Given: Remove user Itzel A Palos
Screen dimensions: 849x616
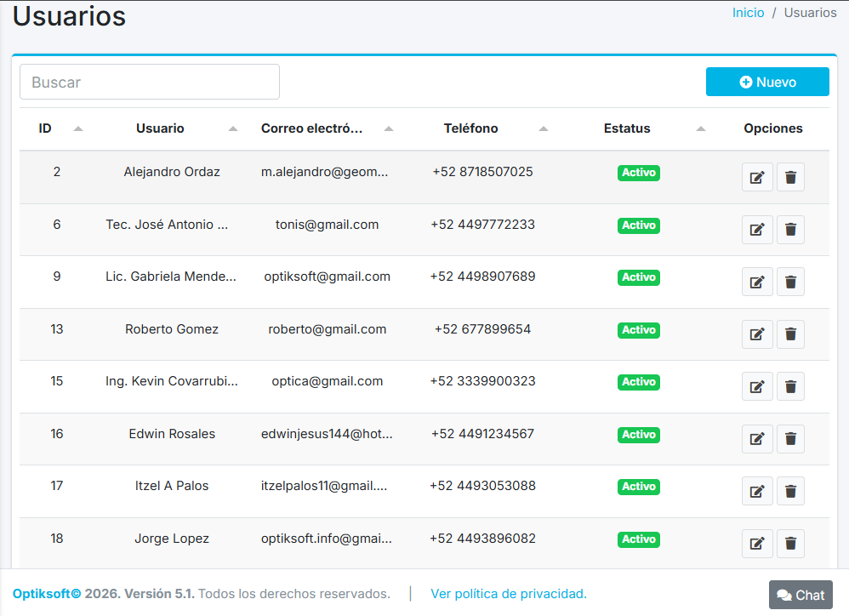Looking at the screenshot, I should [790, 491].
